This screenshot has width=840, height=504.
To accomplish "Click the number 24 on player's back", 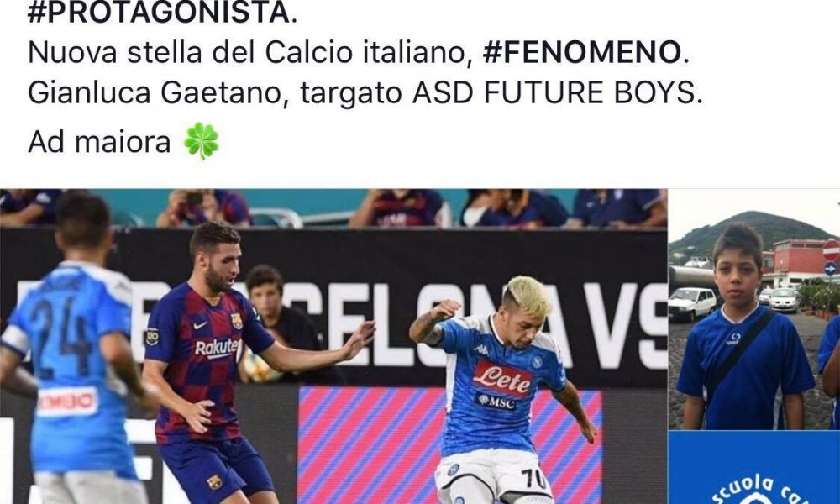I will pos(61,334).
